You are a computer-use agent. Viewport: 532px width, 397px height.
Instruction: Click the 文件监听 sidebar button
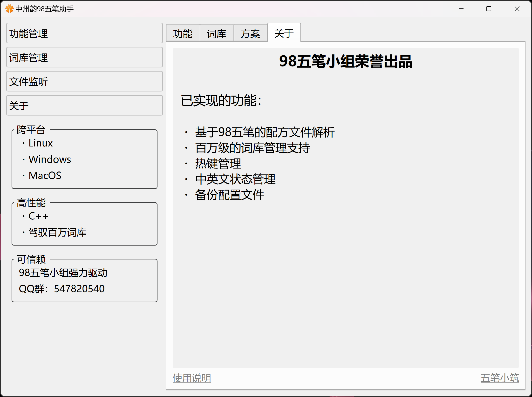coord(84,81)
